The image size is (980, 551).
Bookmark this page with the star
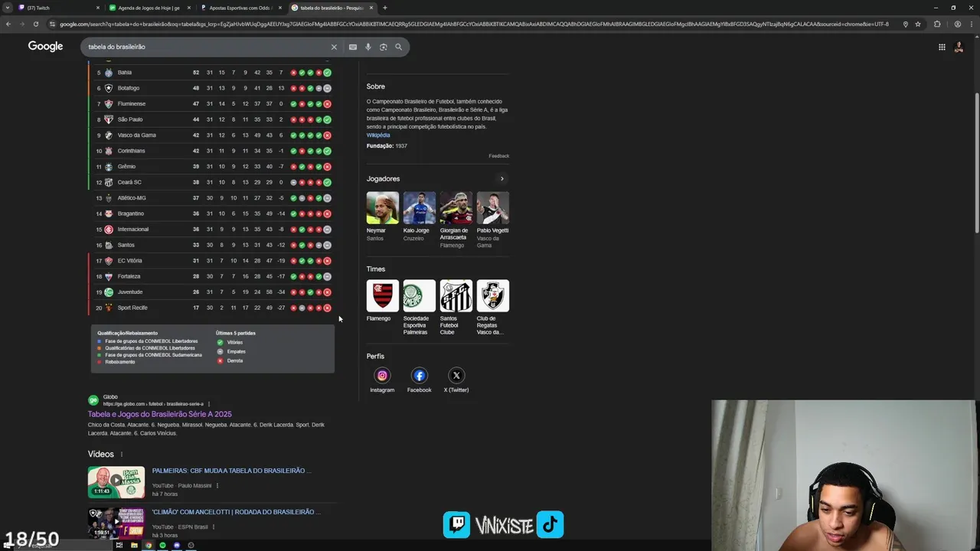[918, 24]
